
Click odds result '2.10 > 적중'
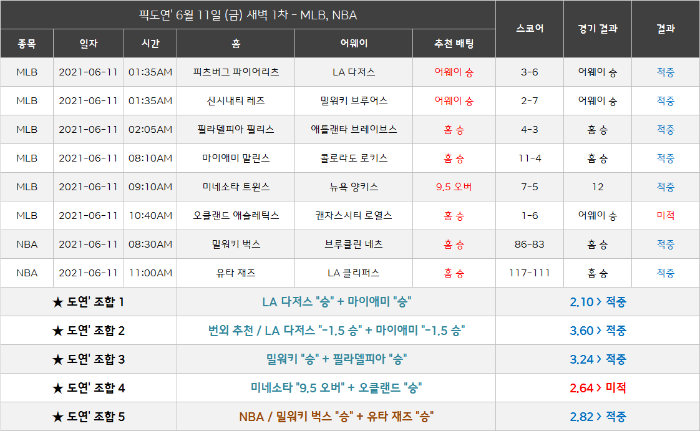(598, 302)
